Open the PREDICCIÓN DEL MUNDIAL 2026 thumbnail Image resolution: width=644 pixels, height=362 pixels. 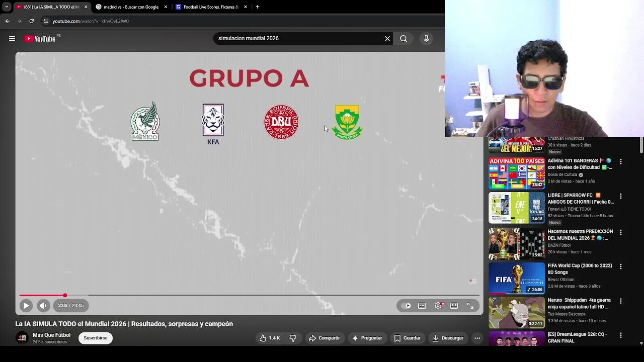click(517, 244)
